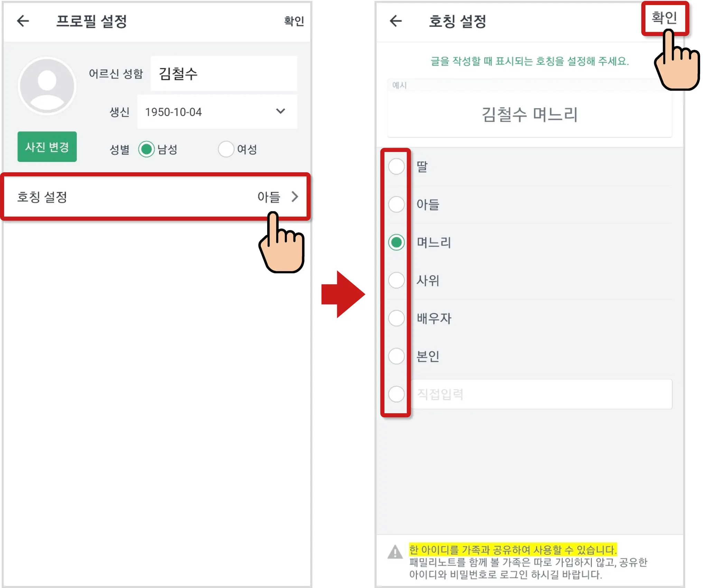The height and width of the screenshot is (588, 708).
Task: Tap the gray profile avatar picture
Action: pos(47,86)
